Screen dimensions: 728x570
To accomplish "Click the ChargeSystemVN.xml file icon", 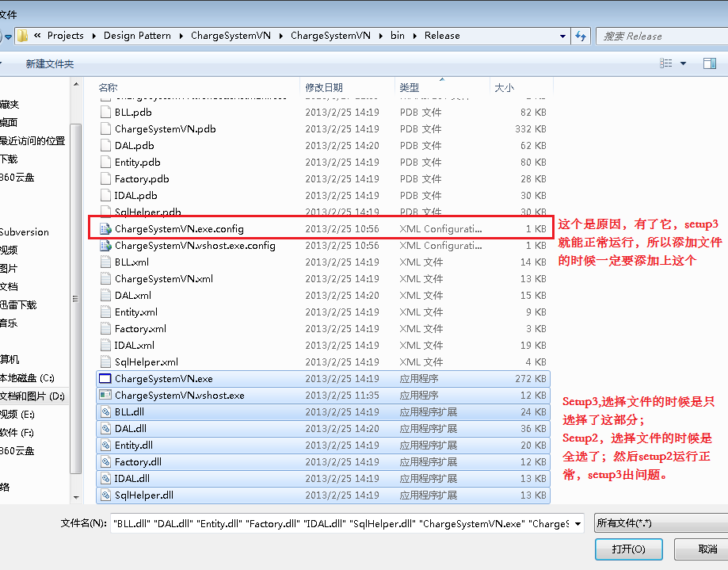I will pos(106,279).
